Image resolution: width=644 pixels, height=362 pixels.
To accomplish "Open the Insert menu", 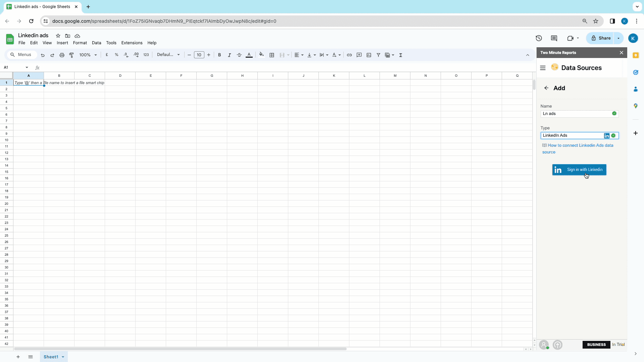I will (62, 43).
